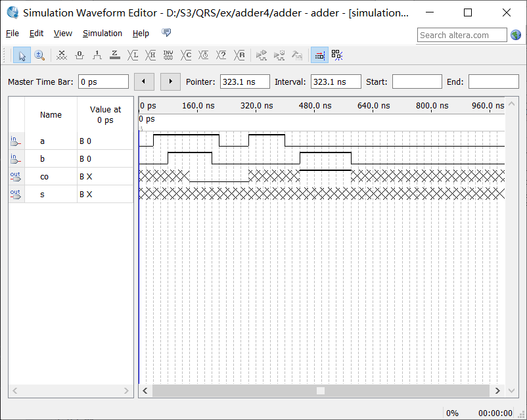Open Count Value (XC) tool
The image size is (527, 420).
pos(186,55)
